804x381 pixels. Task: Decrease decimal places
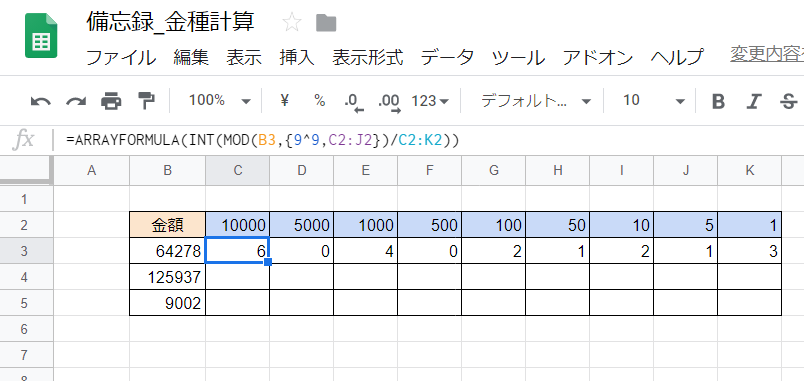coord(354,103)
